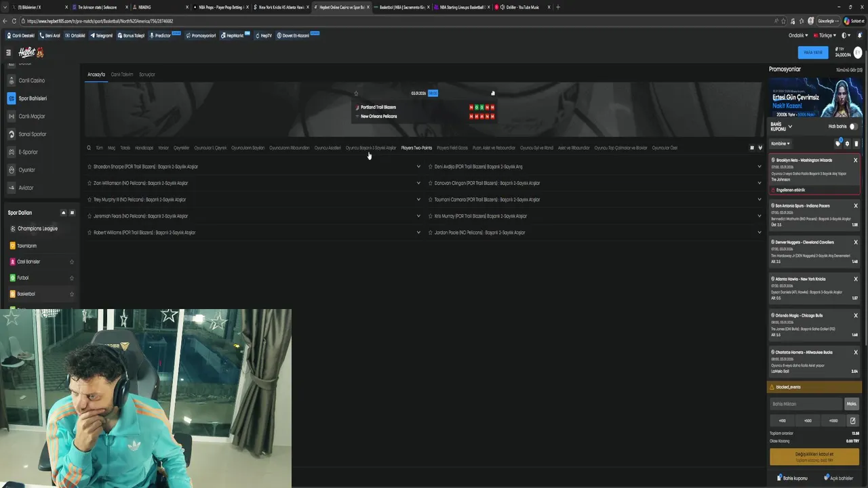Expand Trey Murphy III market row

point(418,199)
